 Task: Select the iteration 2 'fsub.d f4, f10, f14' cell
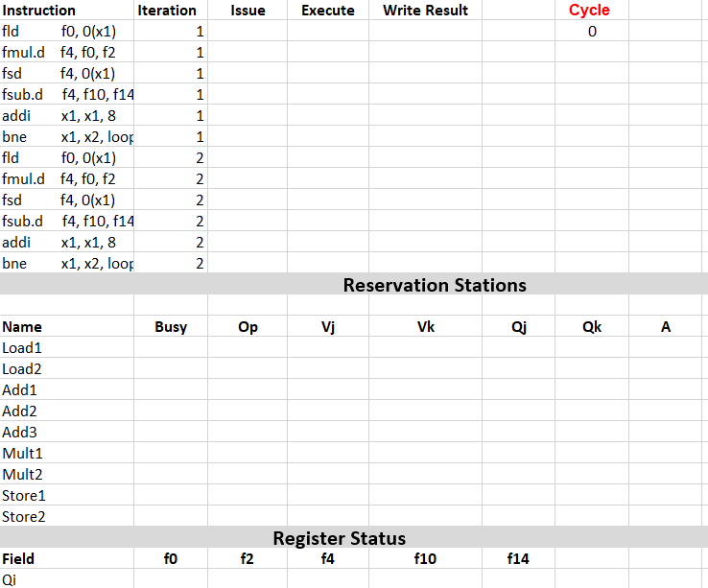point(67,222)
